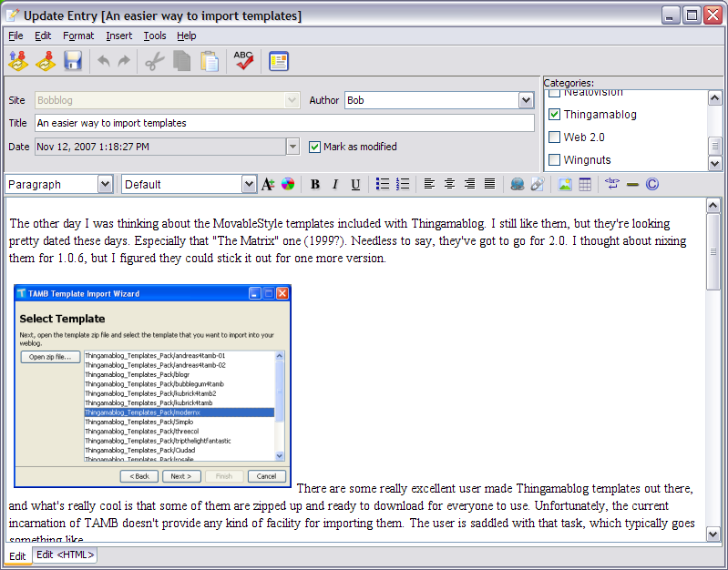Click in the Title input field
The image size is (728, 570).
(x=284, y=123)
